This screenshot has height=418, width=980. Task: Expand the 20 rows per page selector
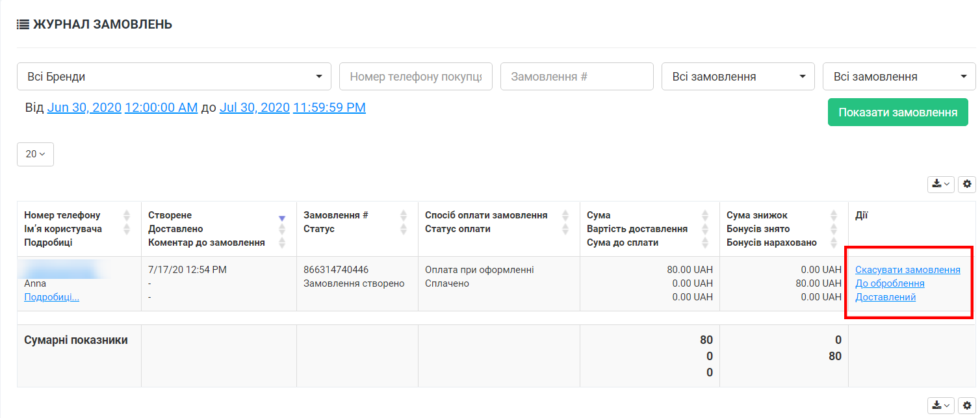35,154
